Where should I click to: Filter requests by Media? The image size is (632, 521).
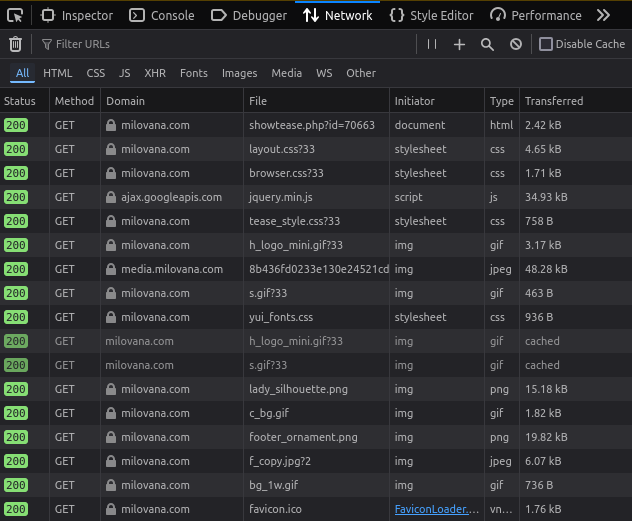[287, 73]
